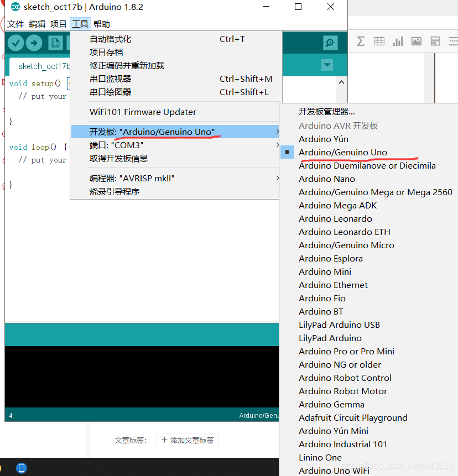
Task: Select 项目存档 menu entry
Action: click(175, 52)
